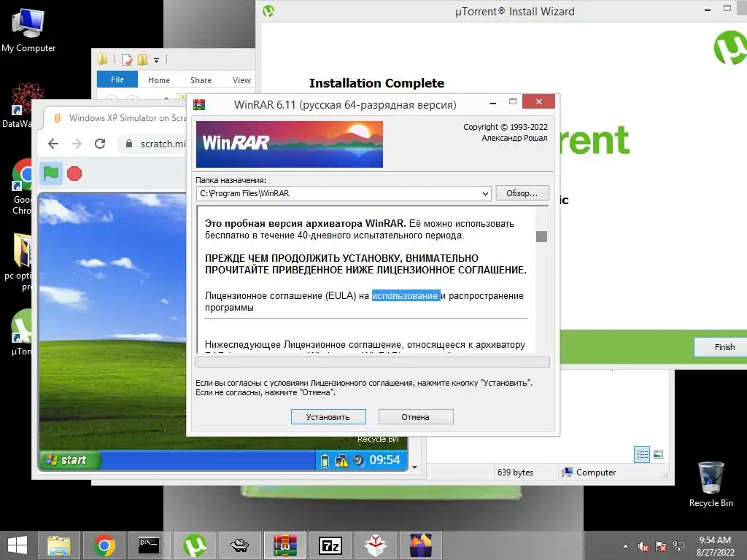
Task: Click the highlighted word использование
Action: coord(406,296)
